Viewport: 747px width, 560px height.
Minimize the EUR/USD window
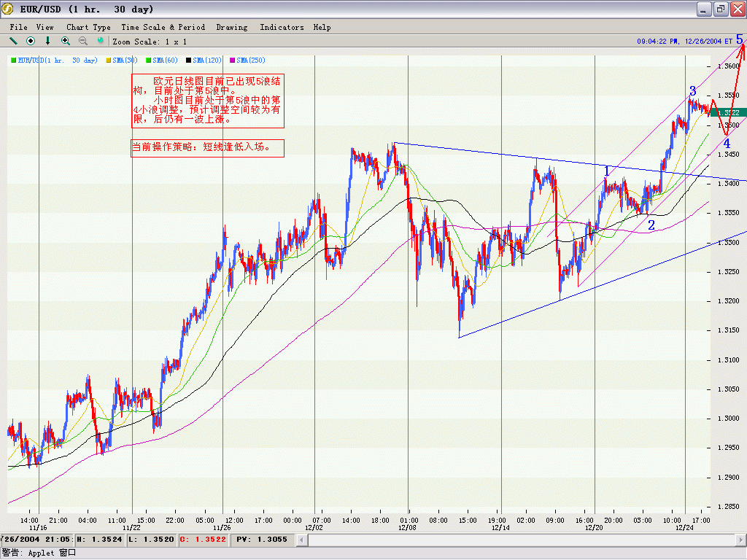705,9
